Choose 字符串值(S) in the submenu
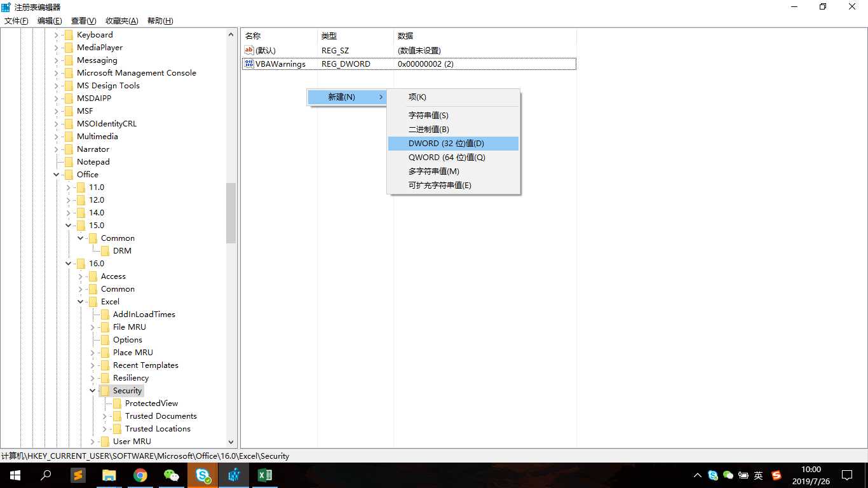Image resolution: width=868 pixels, height=488 pixels. point(454,116)
